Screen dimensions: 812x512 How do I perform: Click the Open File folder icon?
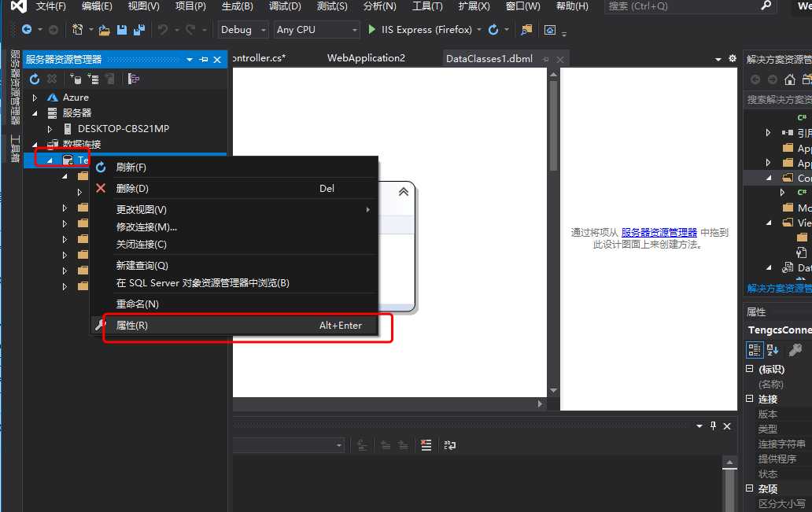[104, 30]
